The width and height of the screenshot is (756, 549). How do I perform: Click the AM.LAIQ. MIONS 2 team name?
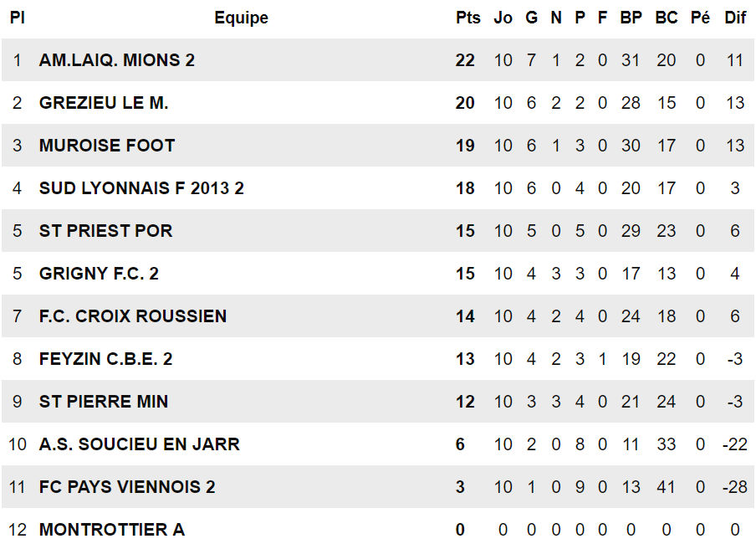click(116, 60)
